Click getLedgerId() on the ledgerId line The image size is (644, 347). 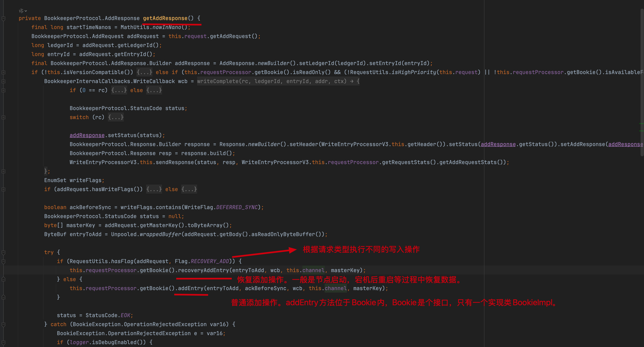point(138,45)
